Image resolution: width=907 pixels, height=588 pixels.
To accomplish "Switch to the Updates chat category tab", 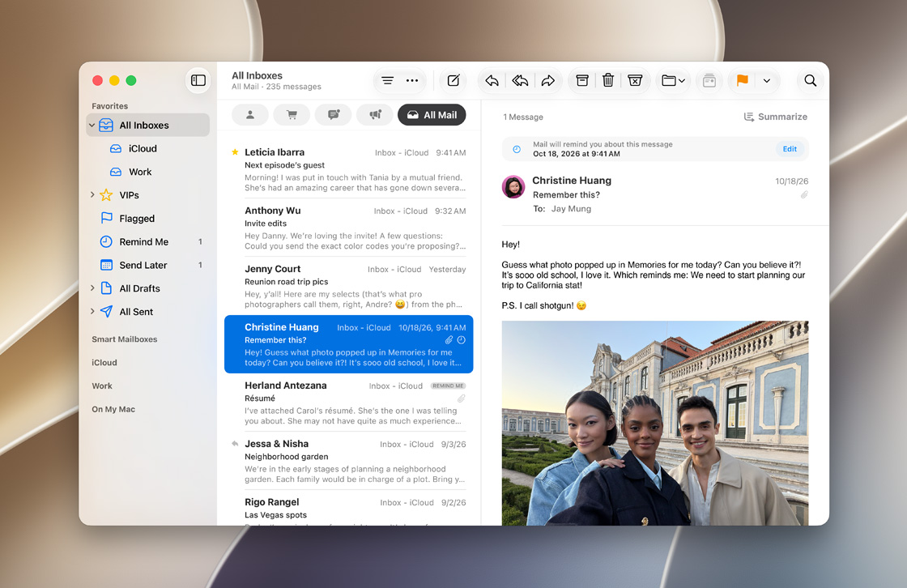I will tap(333, 114).
